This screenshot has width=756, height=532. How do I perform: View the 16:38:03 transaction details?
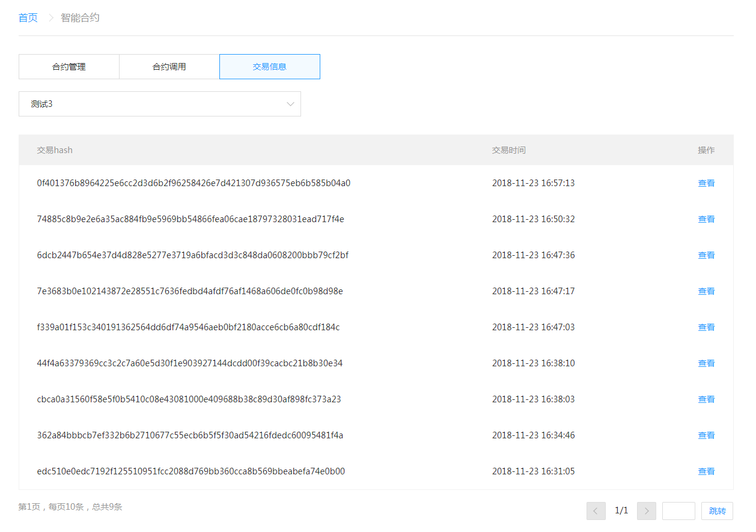(x=706, y=399)
